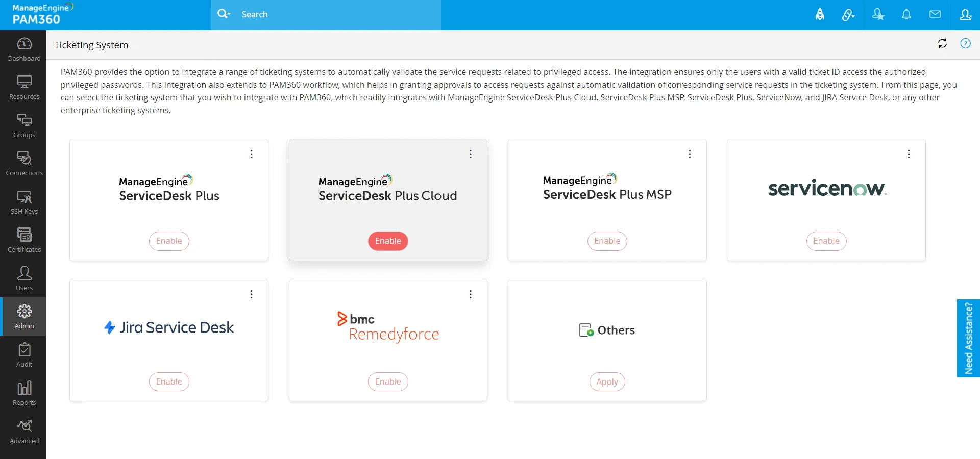The width and height of the screenshot is (980, 459).
Task: Select Admin in the left navigation
Action: [x=23, y=316]
